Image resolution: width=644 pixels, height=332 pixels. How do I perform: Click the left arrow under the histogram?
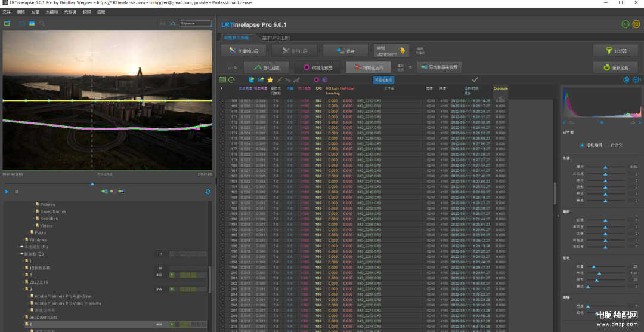[564, 122]
